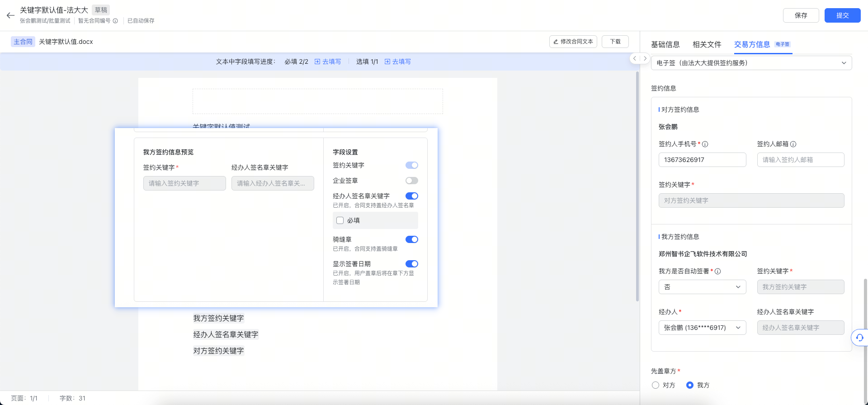
Task: Turn off 显示签署日期 switch
Action: tap(411, 264)
